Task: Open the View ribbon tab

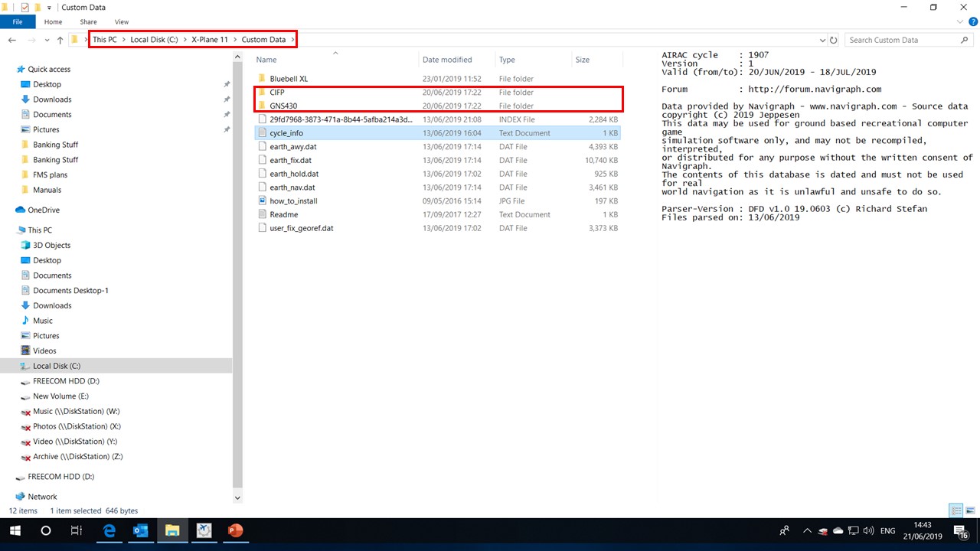Action: pos(121,22)
